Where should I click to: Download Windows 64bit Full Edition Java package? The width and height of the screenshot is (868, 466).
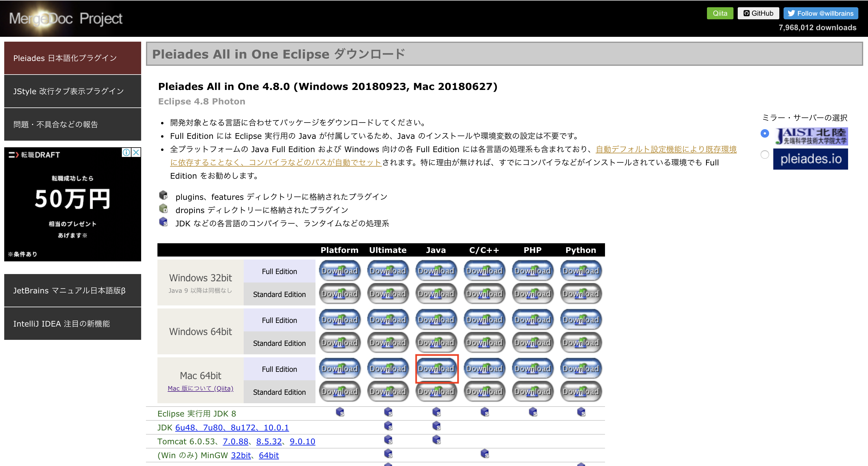pos(436,320)
